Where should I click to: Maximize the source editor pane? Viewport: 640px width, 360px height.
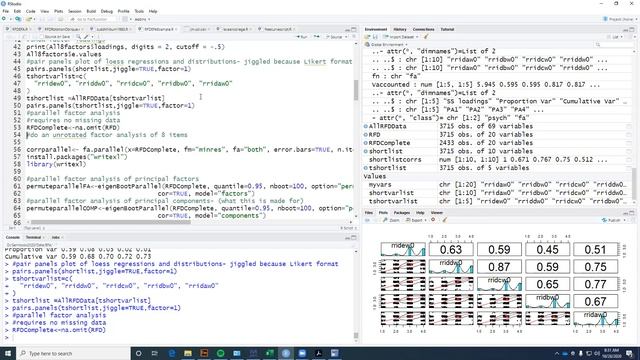[x=354, y=29]
